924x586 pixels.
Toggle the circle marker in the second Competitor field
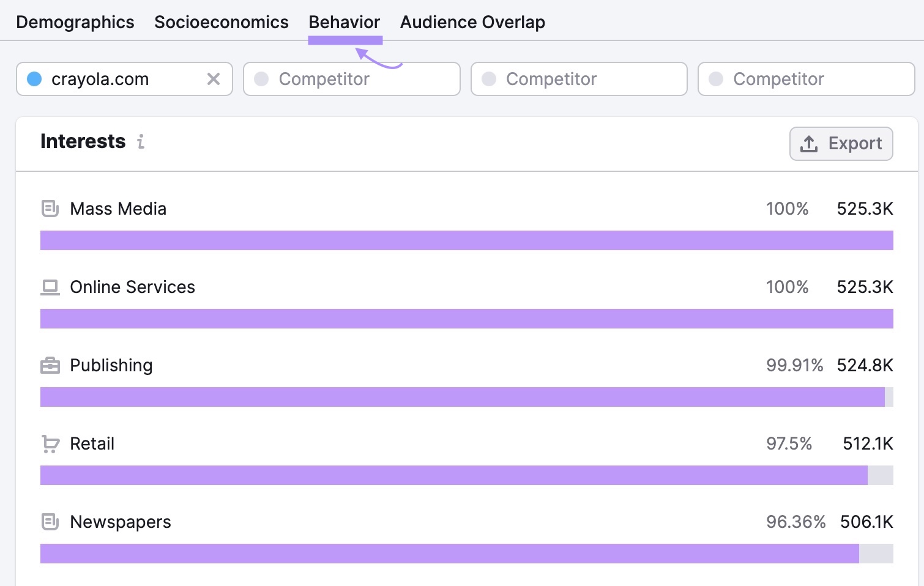point(489,79)
